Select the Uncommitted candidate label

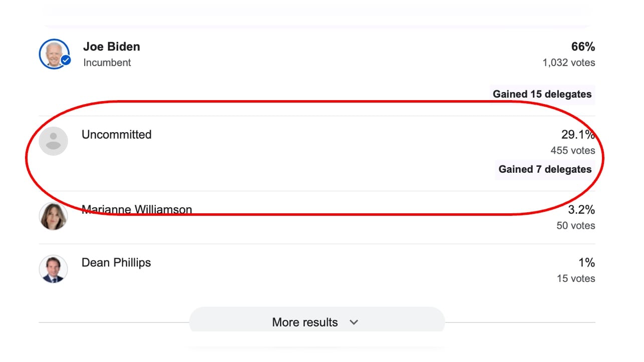click(116, 134)
